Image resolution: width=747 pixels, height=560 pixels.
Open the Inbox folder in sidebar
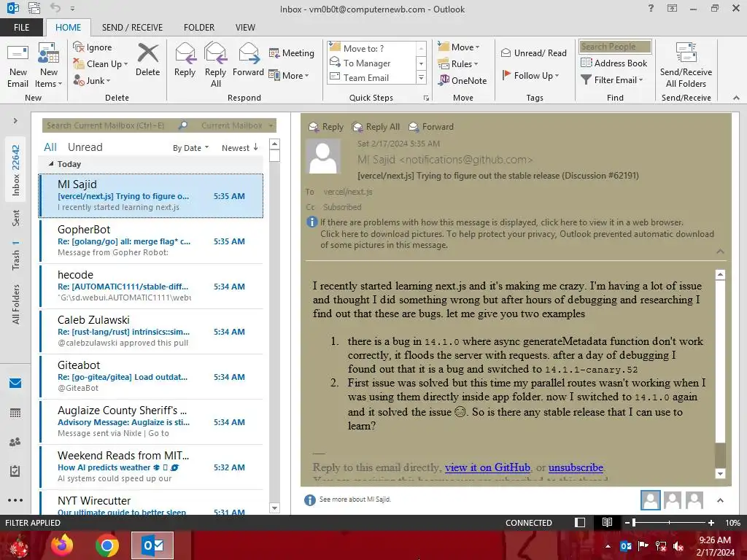point(16,170)
